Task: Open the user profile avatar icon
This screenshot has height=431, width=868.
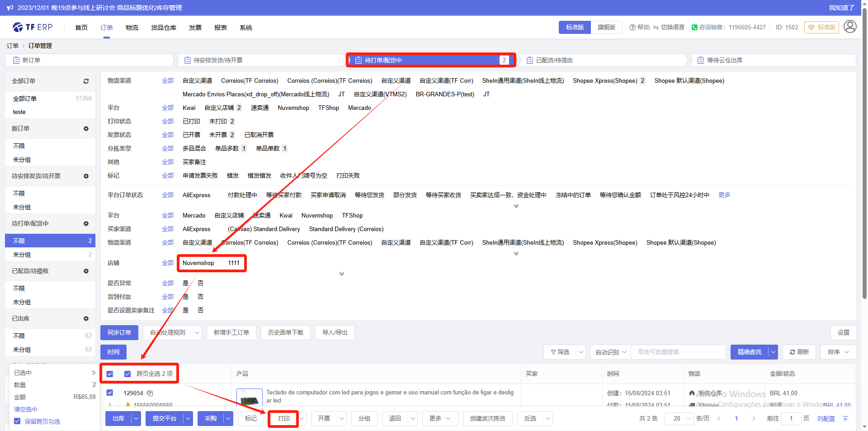Action: [850, 27]
